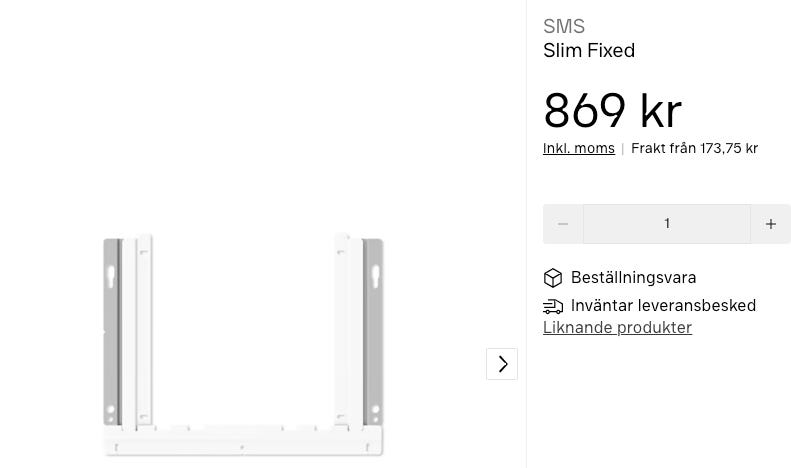Click the "Inväntar leveransbesked" delivery label
The image size is (791, 468).
(x=663, y=306)
